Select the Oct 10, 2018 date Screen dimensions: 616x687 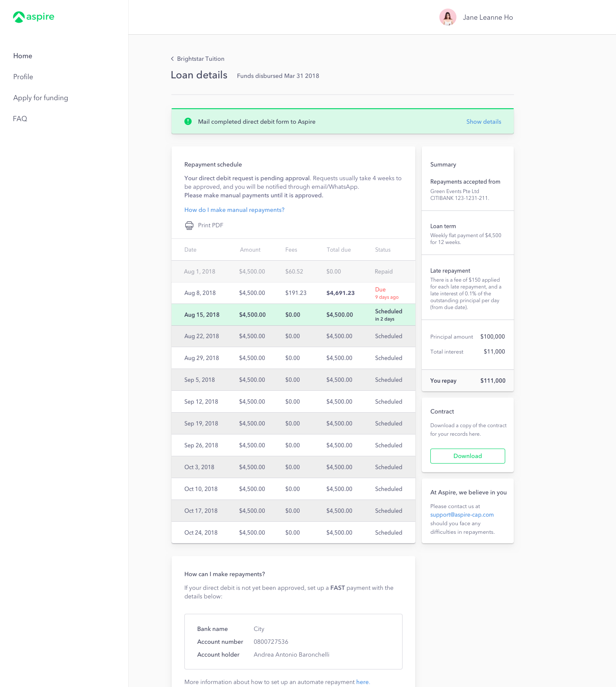coord(201,489)
